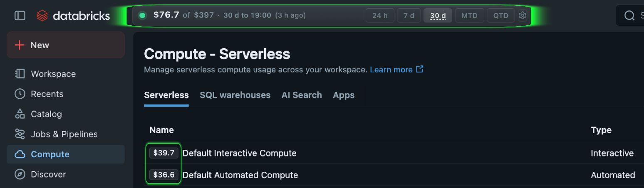Image resolution: width=644 pixels, height=188 pixels.
Task: Click the "(3 h ago)" timestamp
Action: tap(290, 15)
